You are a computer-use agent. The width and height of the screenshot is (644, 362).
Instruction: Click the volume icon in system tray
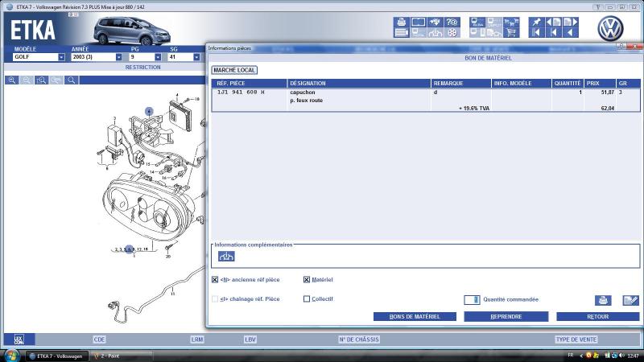click(x=621, y=356)
